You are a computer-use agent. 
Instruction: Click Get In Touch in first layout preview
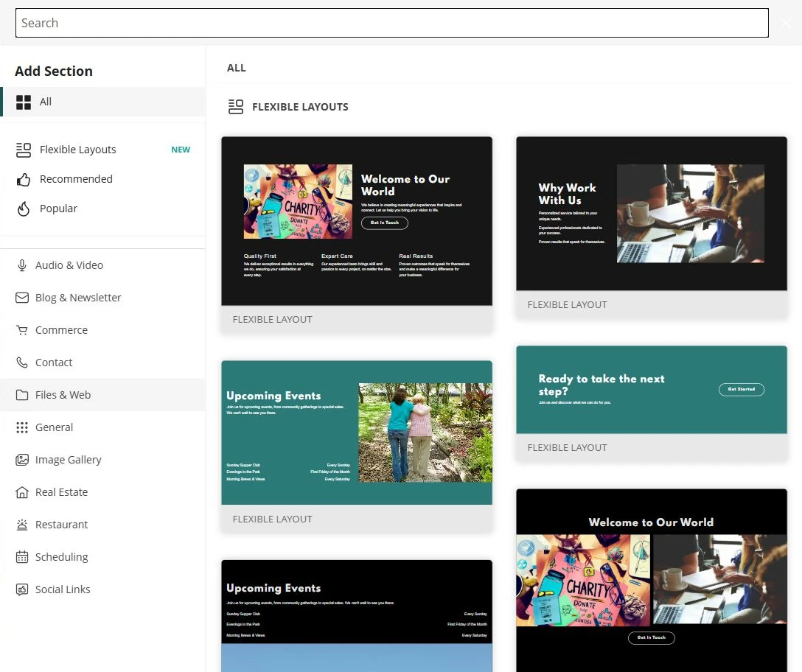(x=385, y=223)
